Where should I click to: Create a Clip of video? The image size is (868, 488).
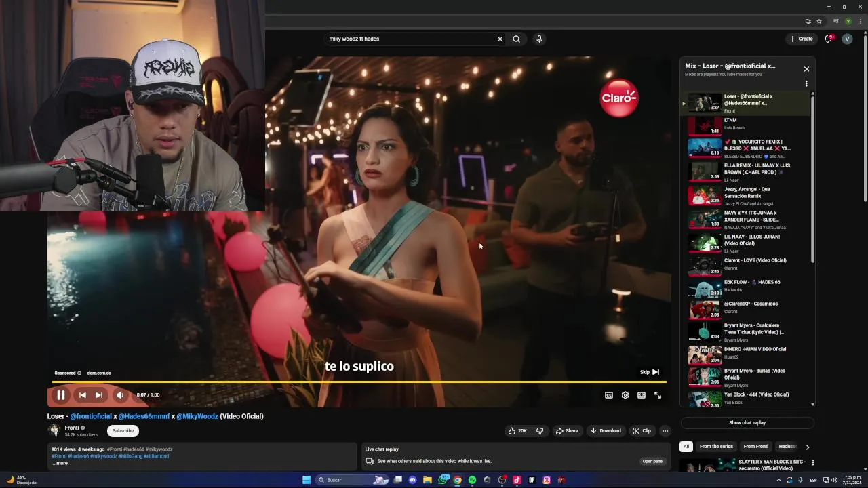(x=642, y=431)
